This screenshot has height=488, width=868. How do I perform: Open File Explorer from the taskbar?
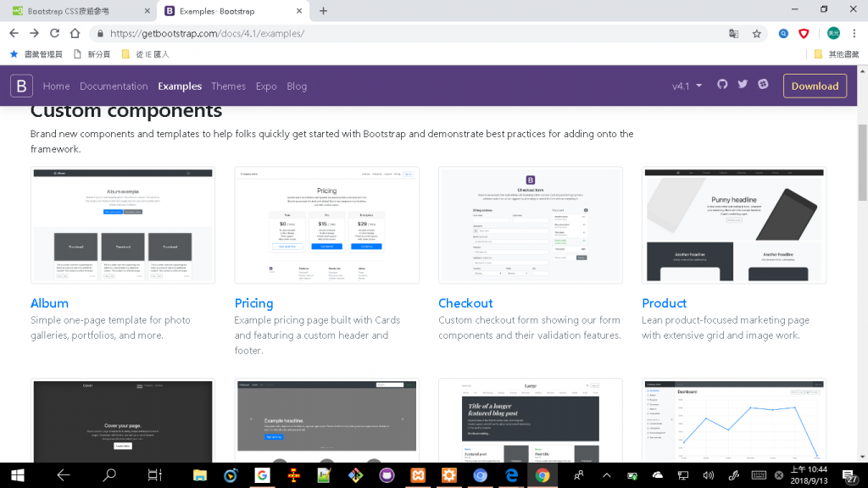point(199,475)
